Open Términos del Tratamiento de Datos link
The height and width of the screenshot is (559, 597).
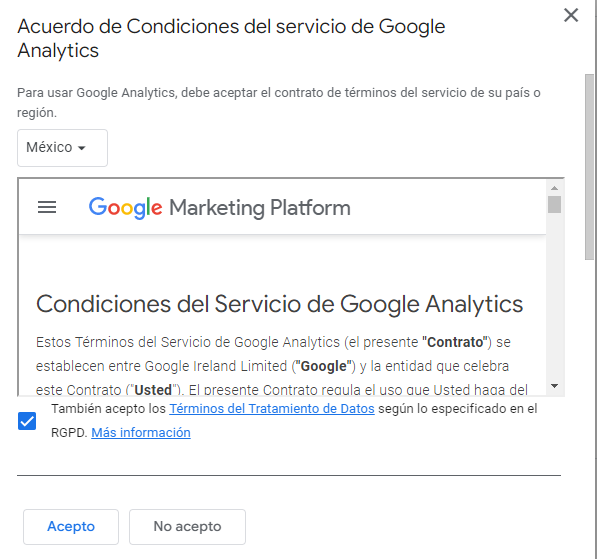point(272,409)
